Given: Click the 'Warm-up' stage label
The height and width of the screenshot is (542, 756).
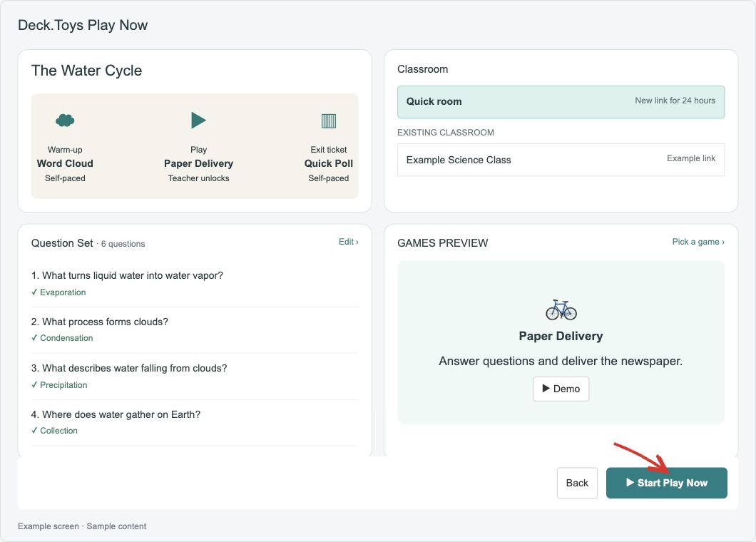Looking at the screenshot, I should (x=65, y=150).
